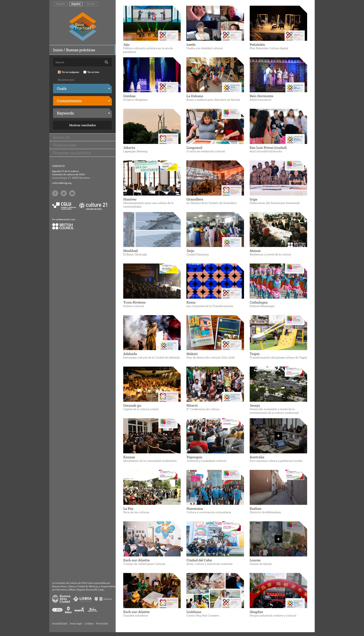Switch language to English
Screen dimensions: 364x636
[x=60, y=4]
